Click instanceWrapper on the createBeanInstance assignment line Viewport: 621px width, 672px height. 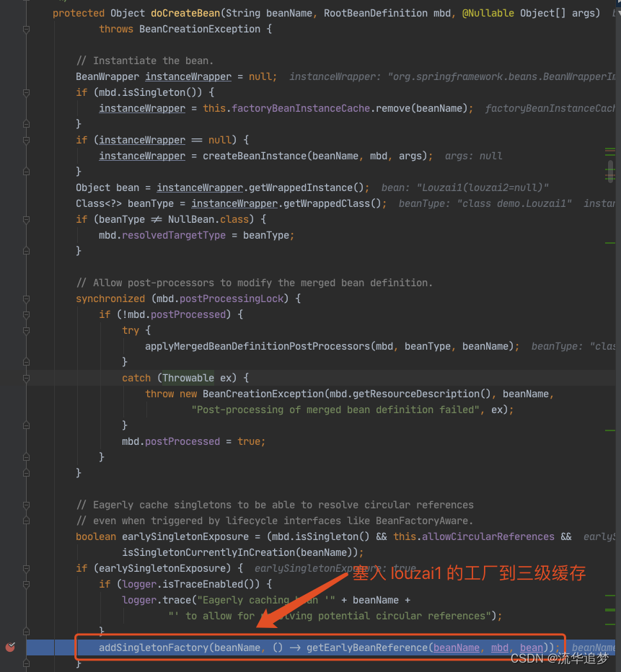pos(142,156)
